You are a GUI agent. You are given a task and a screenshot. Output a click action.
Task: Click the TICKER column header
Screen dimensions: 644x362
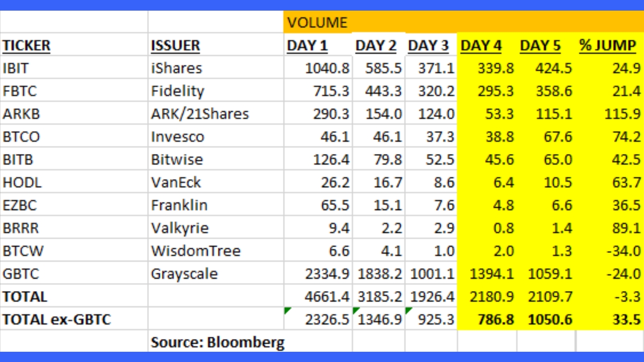pyautogui.click(x=27, y=46)
